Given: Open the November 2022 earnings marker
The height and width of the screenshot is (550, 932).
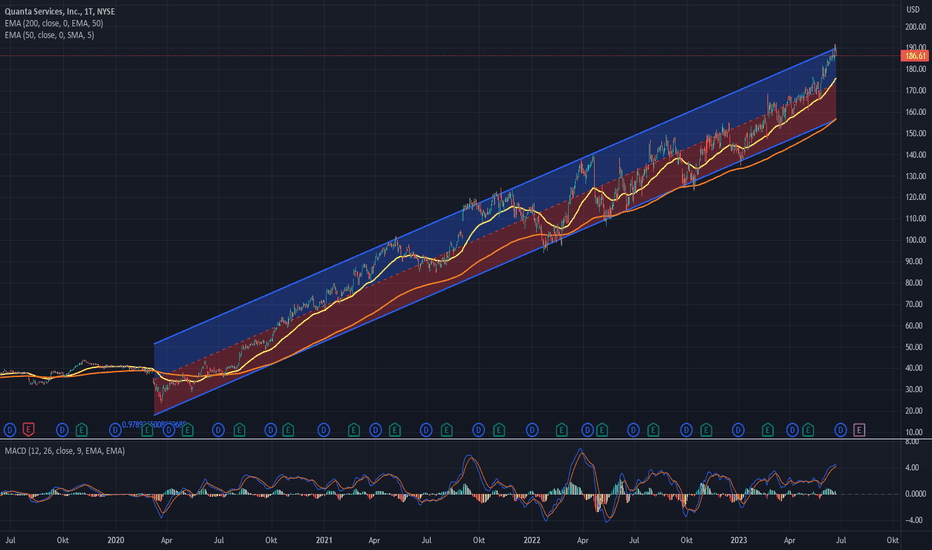Looking at the screenshot, I should point(706,429).
